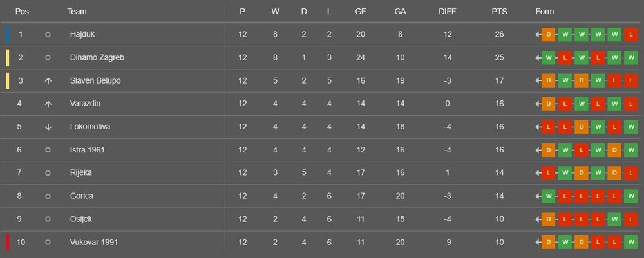This screenshot has width=644, height=258.
Task: Open the Dinamo Zagreb team link
Action: 97,57
